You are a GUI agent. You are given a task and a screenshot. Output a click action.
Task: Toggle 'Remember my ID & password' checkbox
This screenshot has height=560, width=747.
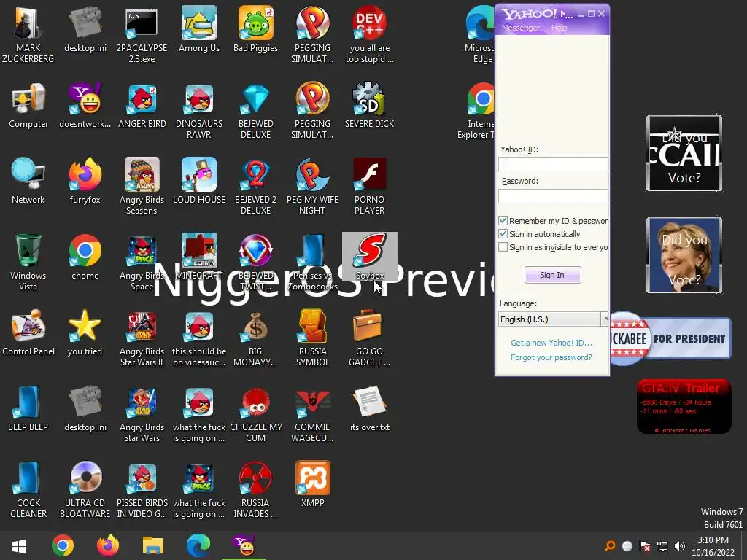[503, 220]
